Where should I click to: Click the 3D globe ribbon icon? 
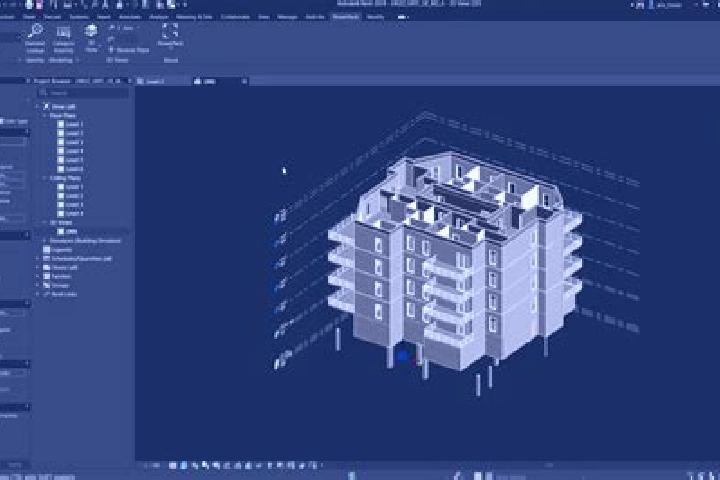coord(91,31)
